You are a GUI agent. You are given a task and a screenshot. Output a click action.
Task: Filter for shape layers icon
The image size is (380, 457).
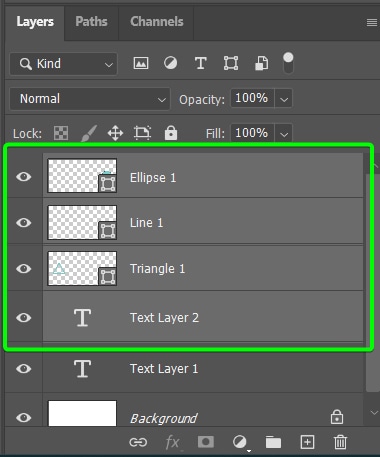pyautogui.click(x=231, y=63)
